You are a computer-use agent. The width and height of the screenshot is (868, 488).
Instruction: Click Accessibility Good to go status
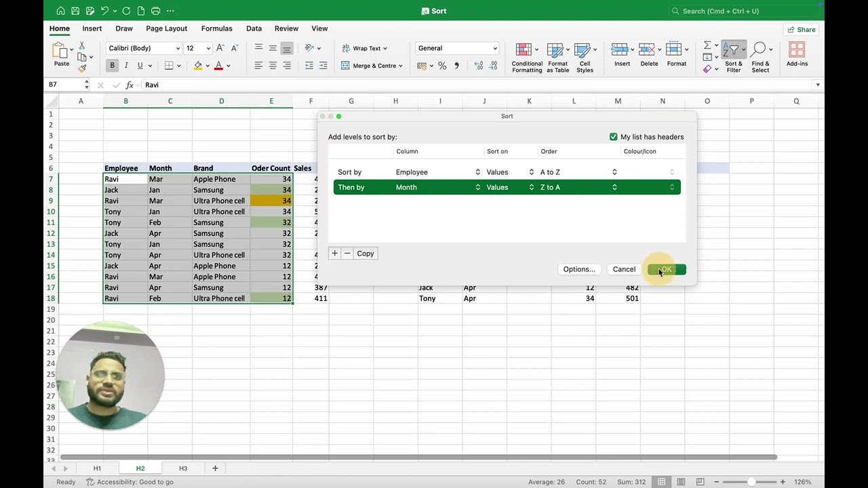pyautogui.click(x=130, y=482)
